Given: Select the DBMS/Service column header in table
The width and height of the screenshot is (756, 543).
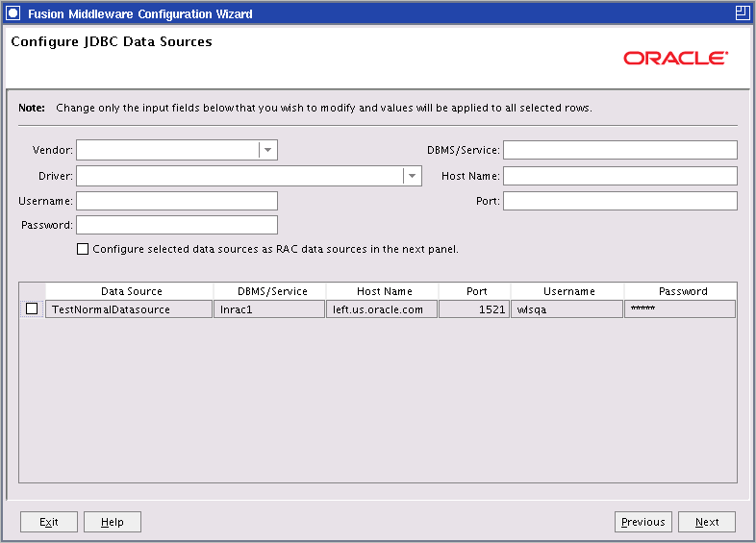Looking at the screenshot, I should [269, 291].
